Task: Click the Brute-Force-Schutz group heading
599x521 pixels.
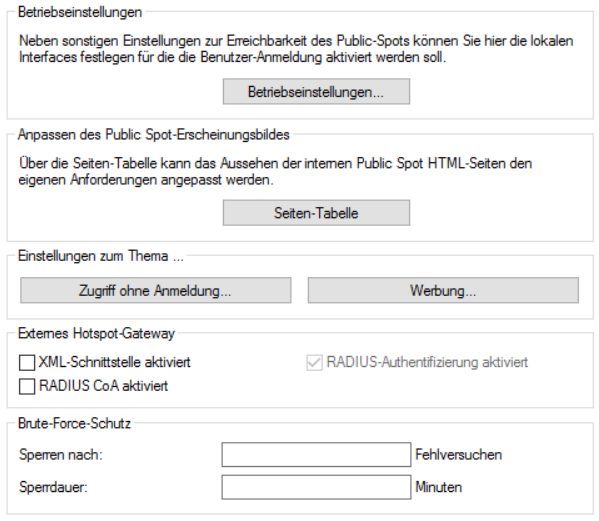Action: pyautogui.click(x=74, y=424)
